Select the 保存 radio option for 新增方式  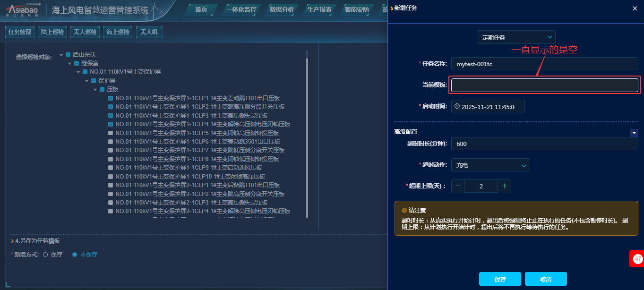(45, 255)
